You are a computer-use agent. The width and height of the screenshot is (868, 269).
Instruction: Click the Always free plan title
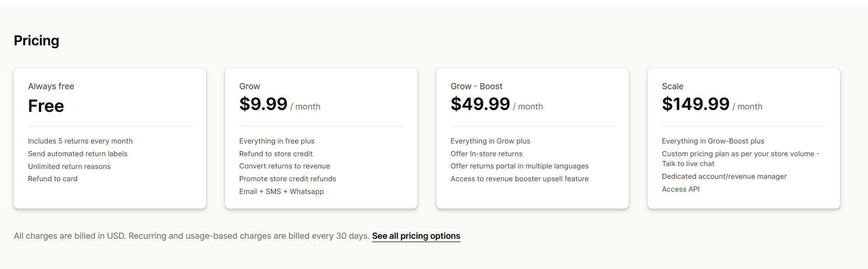51,86
